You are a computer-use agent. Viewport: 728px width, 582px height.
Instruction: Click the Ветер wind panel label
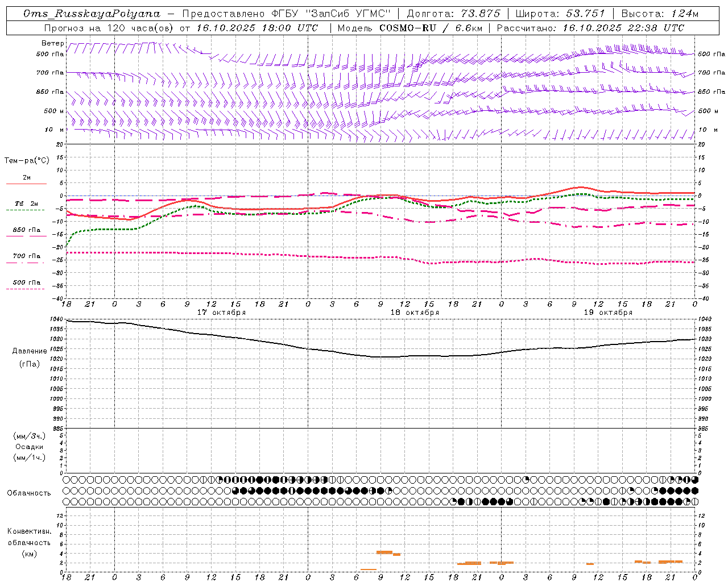(53, 43)
